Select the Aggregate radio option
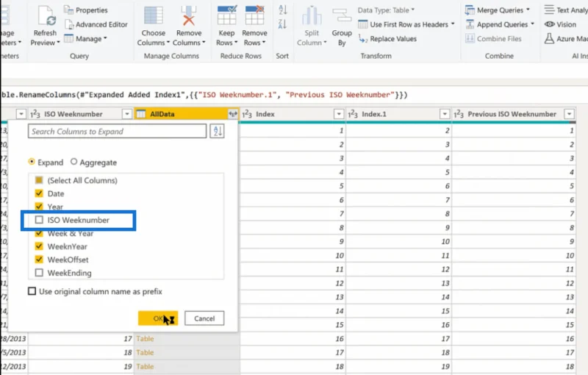Image resolution: width=588 pixels, height=375 pixels. pyautogui.click(x=74, y=162)
